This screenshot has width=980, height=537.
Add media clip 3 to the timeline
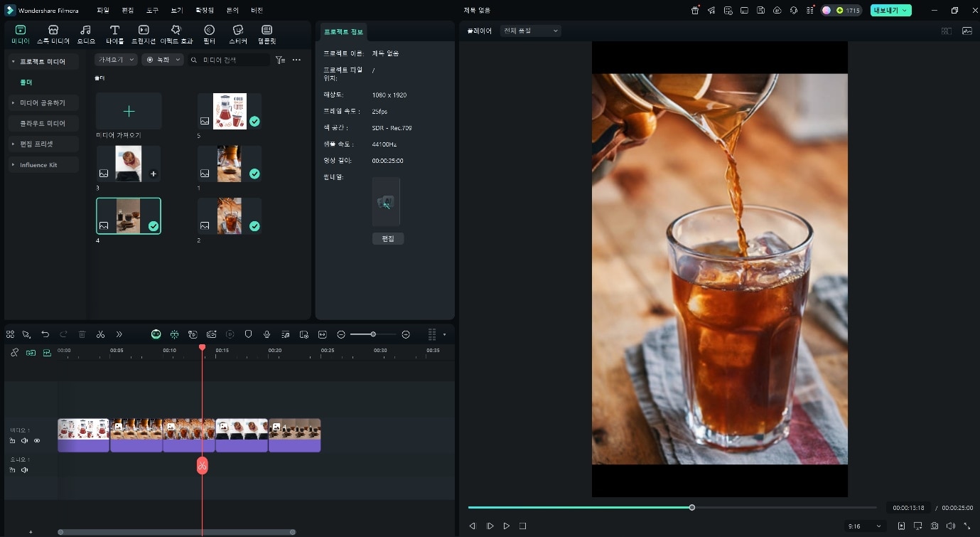click(x=154, y=174)
